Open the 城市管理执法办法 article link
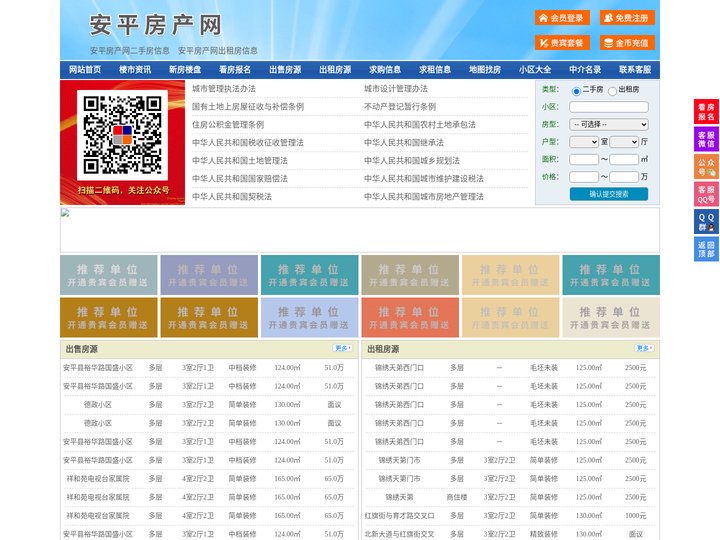Screen dimensions: 720x540 [x=224, y=89]
